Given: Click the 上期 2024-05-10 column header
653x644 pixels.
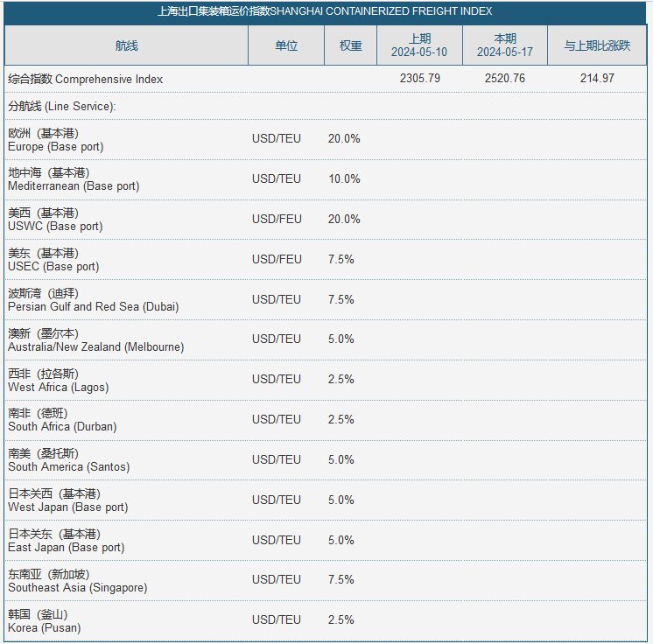Looking at the screenshot, I should pos(419,45).
